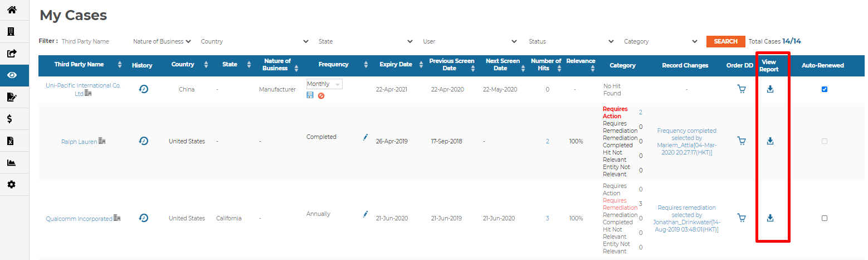This screenshot has height=260, width=868.
Task: Enable Auto-Renewed checkbox for Qualcomm Incorporated
Action: pyautogui.click(x=825, y=218)
